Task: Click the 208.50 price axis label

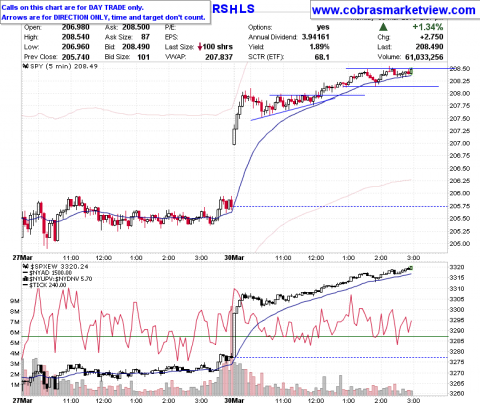Action: (x=460, y=69)
